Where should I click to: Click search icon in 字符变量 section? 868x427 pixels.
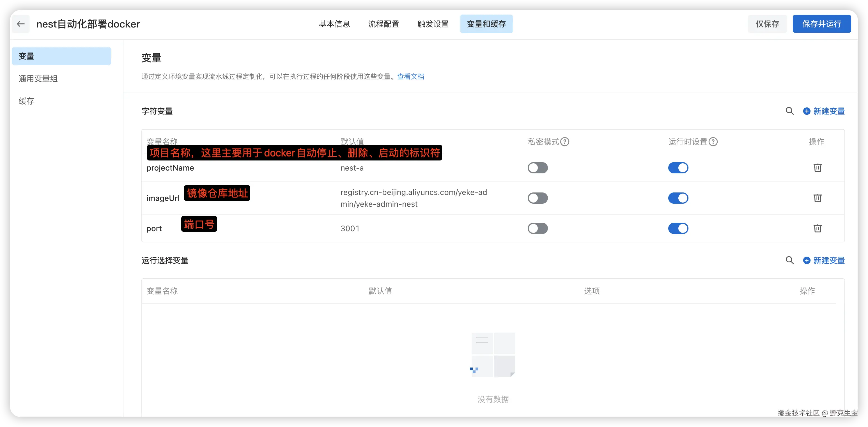789,111
